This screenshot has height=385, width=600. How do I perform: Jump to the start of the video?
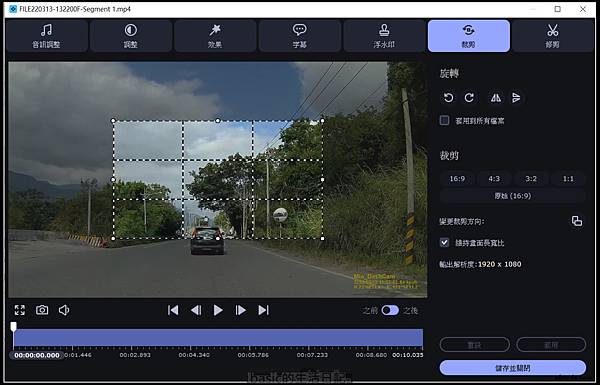pos(173,310)
